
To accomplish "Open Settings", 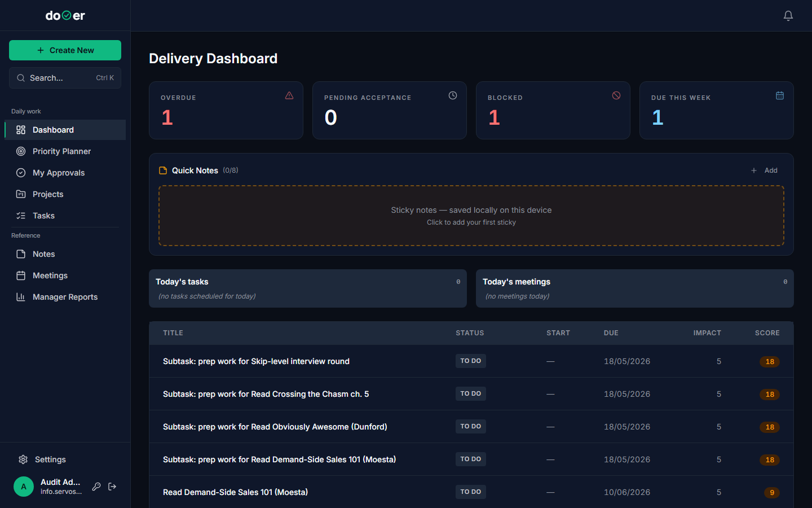I will coord(65,459).
